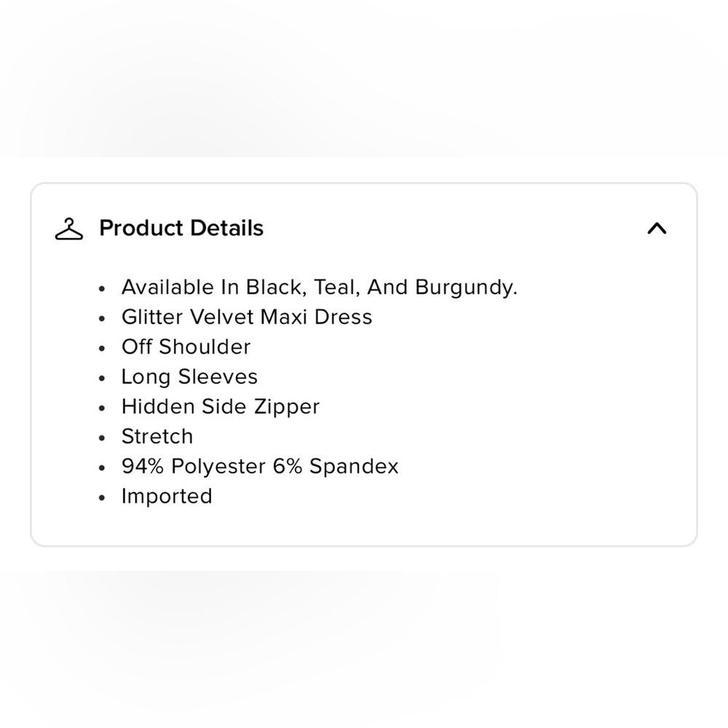Select the 'Available In Black, Teal, And Burgundy' line

320,288
